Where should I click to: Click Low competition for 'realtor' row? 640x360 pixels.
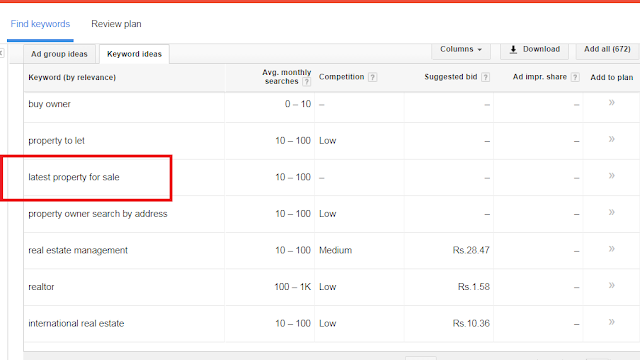pos(328,287)
